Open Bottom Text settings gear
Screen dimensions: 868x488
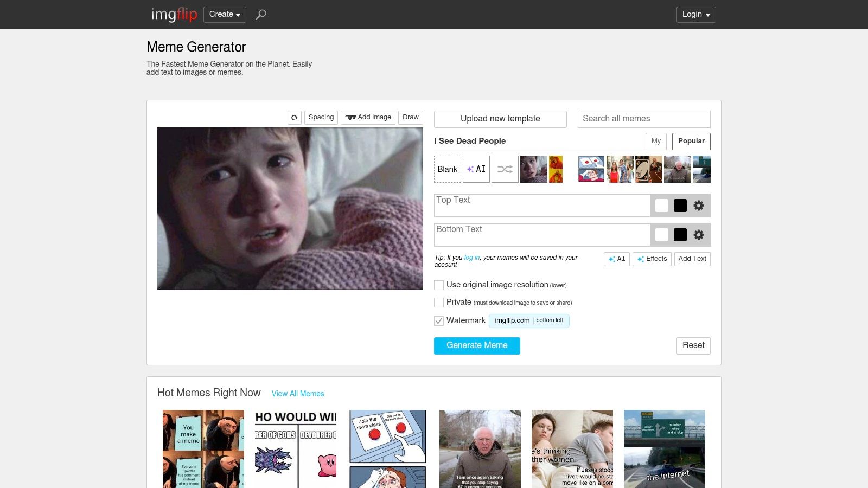[699, 235]
